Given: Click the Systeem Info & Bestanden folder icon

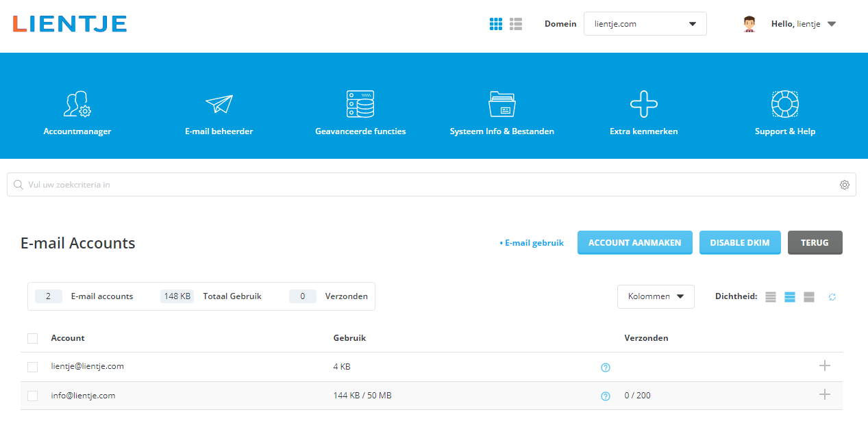Looking at the screenshot, I should tap(501, 105).
